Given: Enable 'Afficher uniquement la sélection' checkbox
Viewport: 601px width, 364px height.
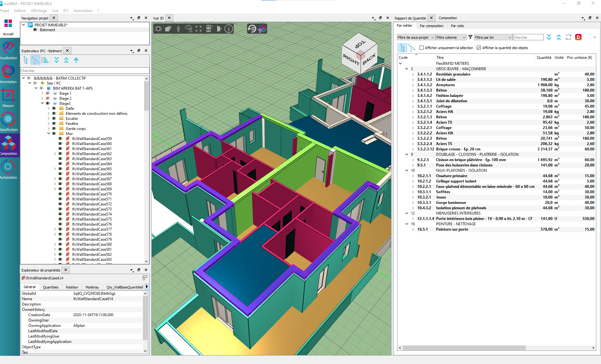Looking at the screenshot, I should (x=421, y=48).
